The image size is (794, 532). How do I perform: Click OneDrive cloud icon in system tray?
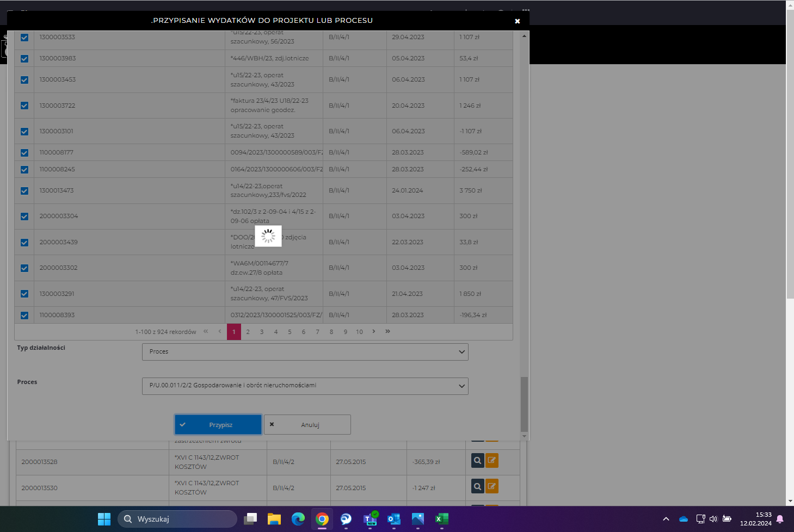tap(684, 519)
